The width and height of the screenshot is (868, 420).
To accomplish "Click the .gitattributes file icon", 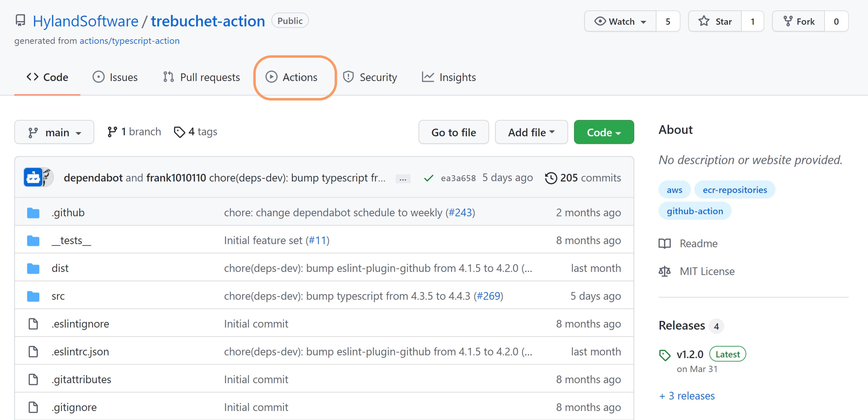I will coord(33,379).
